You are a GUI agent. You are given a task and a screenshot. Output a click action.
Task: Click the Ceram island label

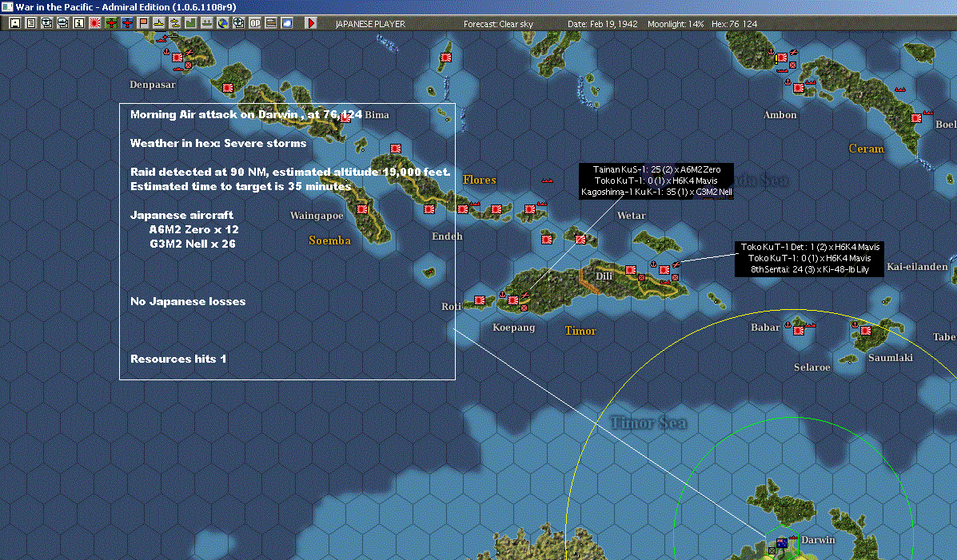[866, 149]
